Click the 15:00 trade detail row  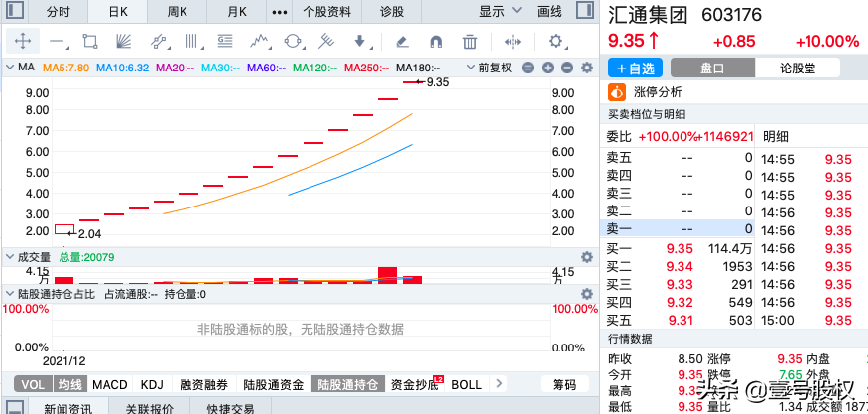[811, 320]
